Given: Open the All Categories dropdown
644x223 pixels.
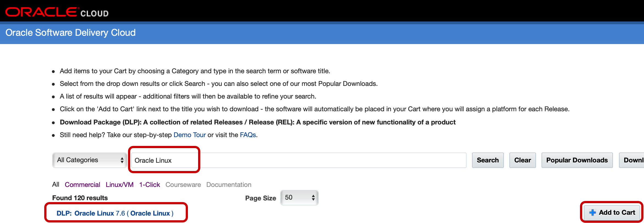Looking at the screenshot, I should 90,160.
